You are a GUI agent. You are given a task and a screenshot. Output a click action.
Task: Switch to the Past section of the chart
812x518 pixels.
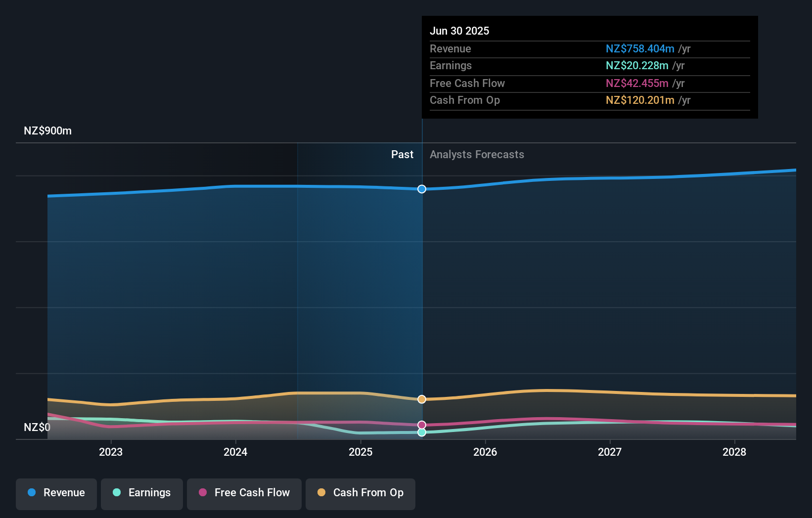pyautogui.click(x=402, y=154)
